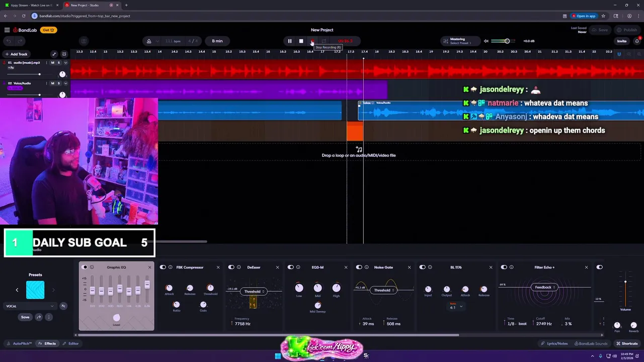This screenshot has width=644, height=362.
Task: Solo track 02 Voice/Audio
Action: click(x=59, y=83)
